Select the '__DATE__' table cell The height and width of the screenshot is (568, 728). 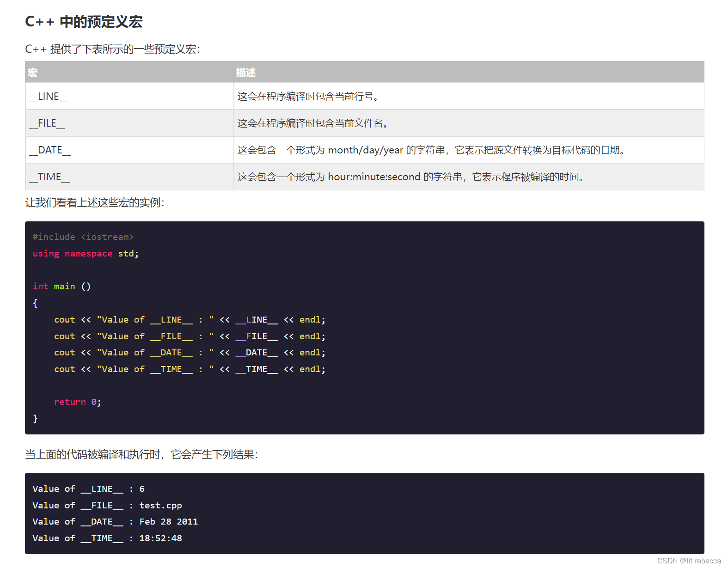[x=129, y=150]
